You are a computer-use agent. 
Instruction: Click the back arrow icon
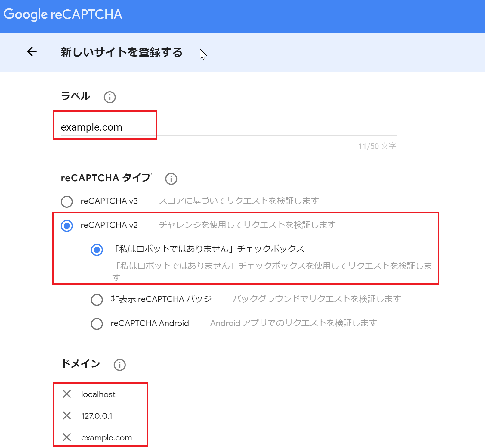[32, 52]
